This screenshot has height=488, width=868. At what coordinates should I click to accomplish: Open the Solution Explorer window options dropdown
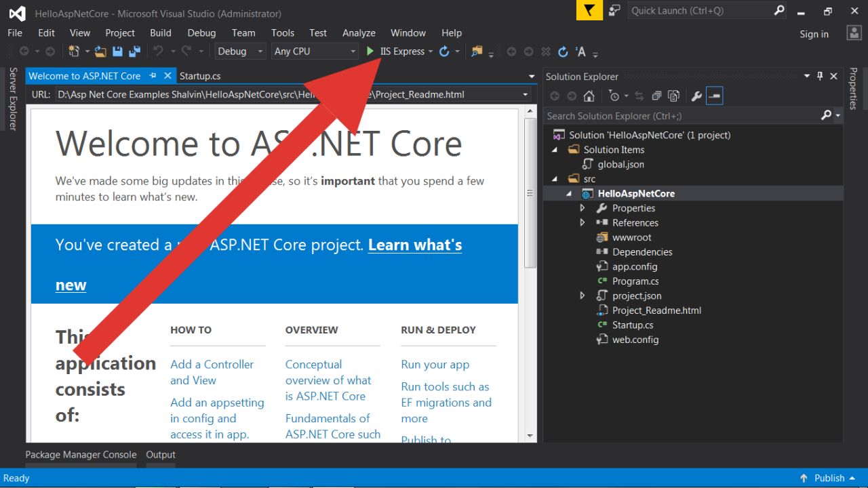point(806,76)
